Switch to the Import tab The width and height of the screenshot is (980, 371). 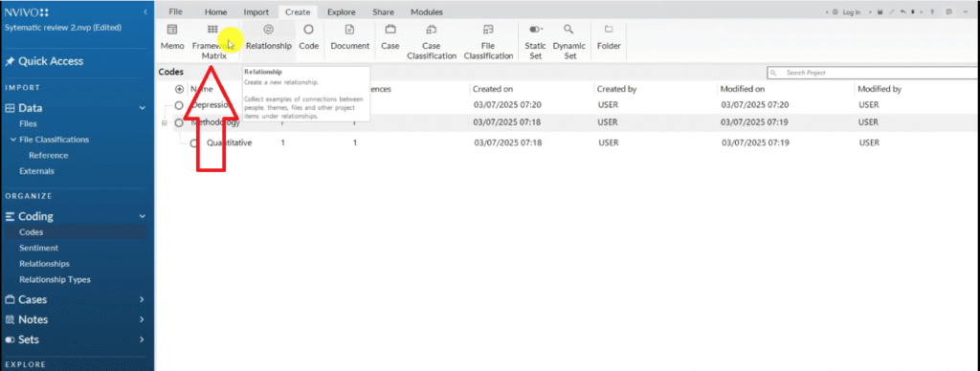click(x=256, y=11)
